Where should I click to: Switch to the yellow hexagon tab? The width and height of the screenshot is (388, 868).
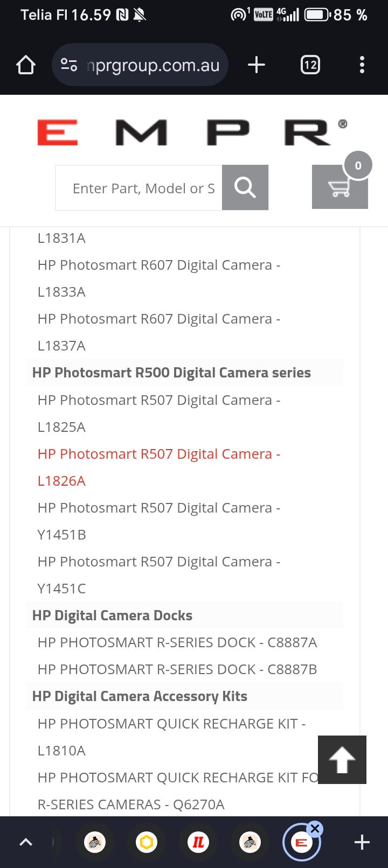[x=147, y=842]
